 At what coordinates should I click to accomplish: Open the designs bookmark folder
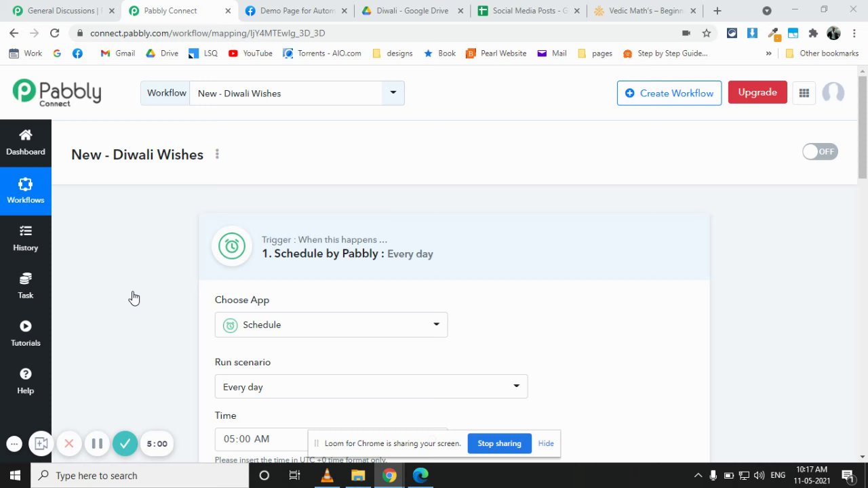coord(393,53)
